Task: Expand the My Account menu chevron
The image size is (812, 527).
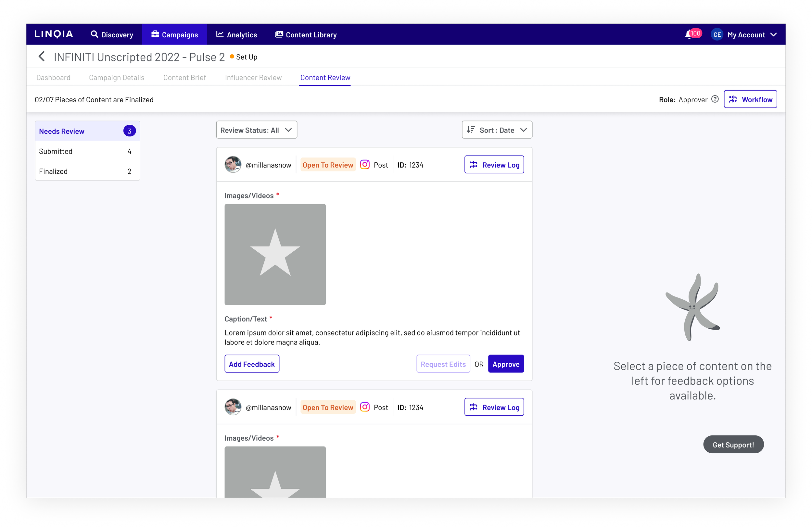Action: (x=773, y=35)
